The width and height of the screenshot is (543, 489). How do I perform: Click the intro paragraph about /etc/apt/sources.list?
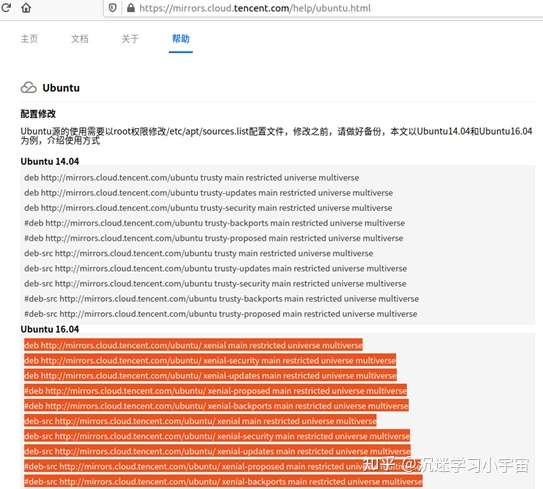[276, 136]
